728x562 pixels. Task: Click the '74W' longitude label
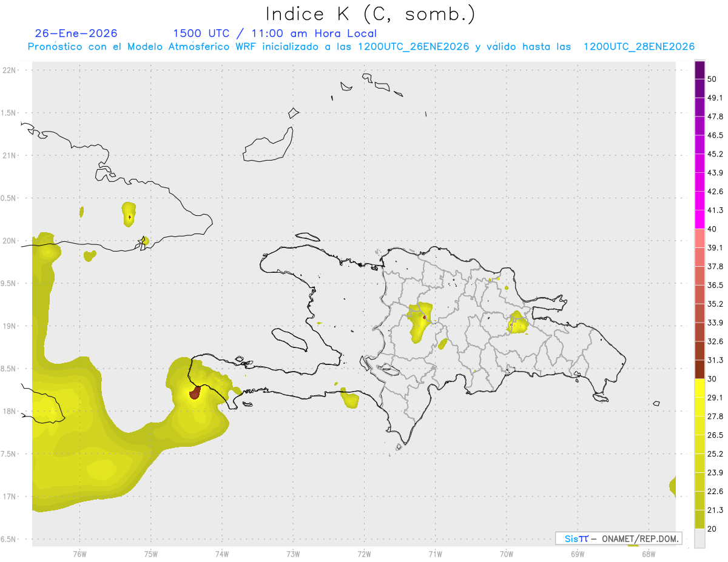[221, 554]
